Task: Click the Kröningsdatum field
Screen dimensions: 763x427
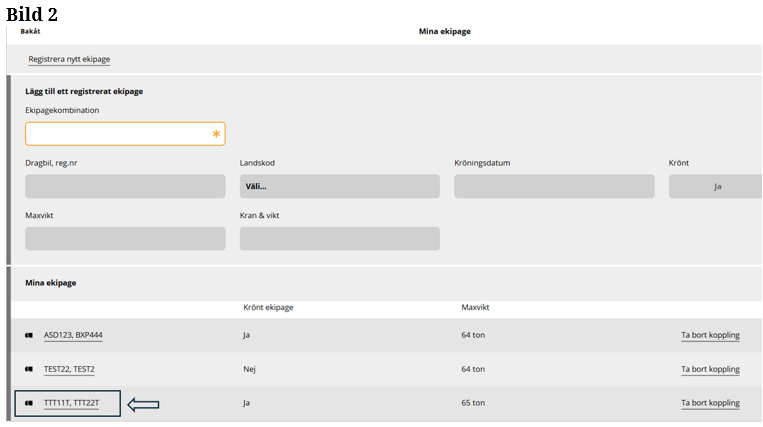Action: click(554, 186)
